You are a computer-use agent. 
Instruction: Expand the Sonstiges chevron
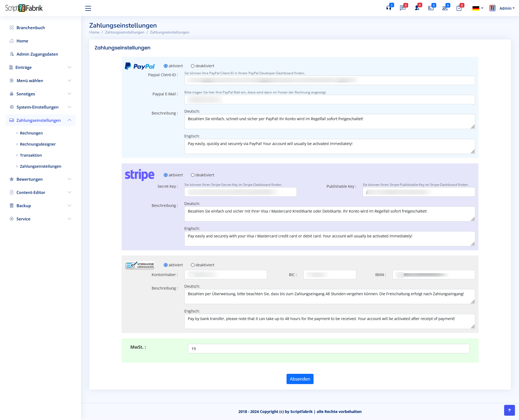click(69, 94)
